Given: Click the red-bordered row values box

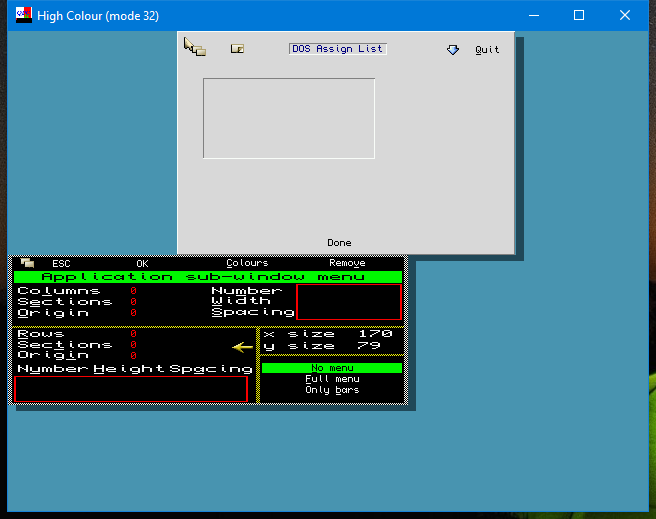Looking at the screenshot, I should tap(131, 389).
